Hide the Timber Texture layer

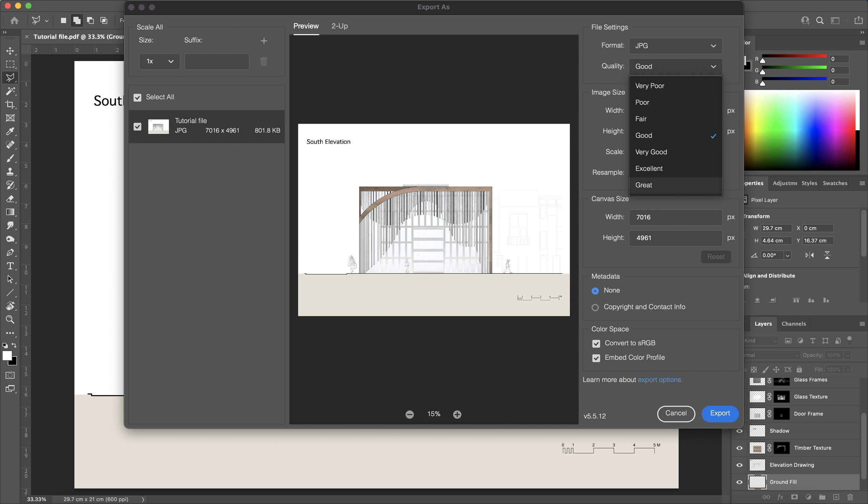[739, 448]
